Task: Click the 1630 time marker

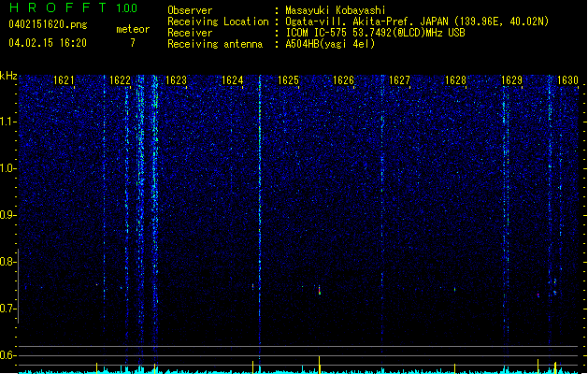Action: (567, 80)
